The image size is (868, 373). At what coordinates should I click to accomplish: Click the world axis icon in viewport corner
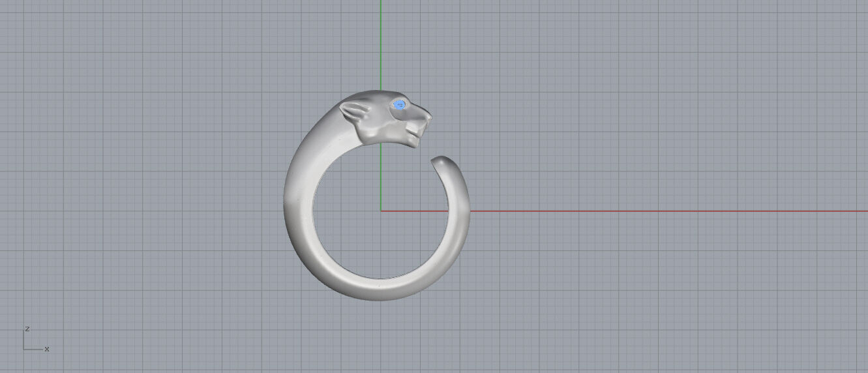pyautogui.click(x=36, y=339)
